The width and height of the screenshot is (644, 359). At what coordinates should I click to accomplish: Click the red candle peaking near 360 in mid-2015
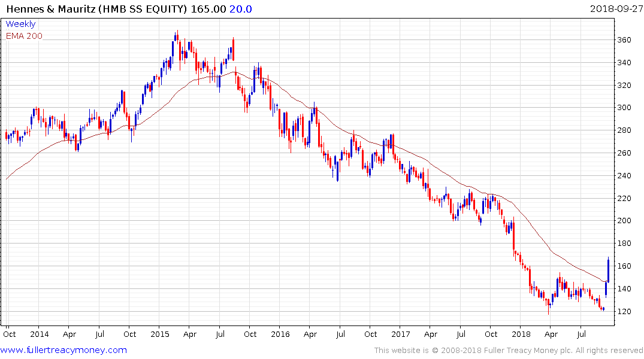(233, 49)
